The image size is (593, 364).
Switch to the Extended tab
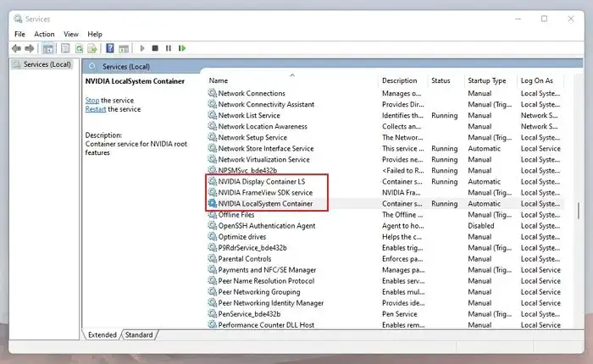103,335
